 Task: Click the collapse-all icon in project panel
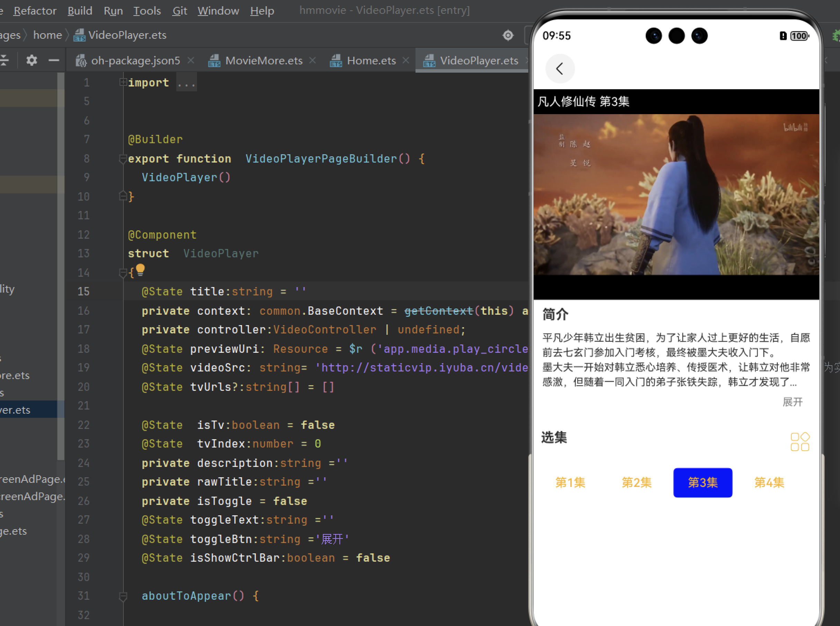pos(4,60)
